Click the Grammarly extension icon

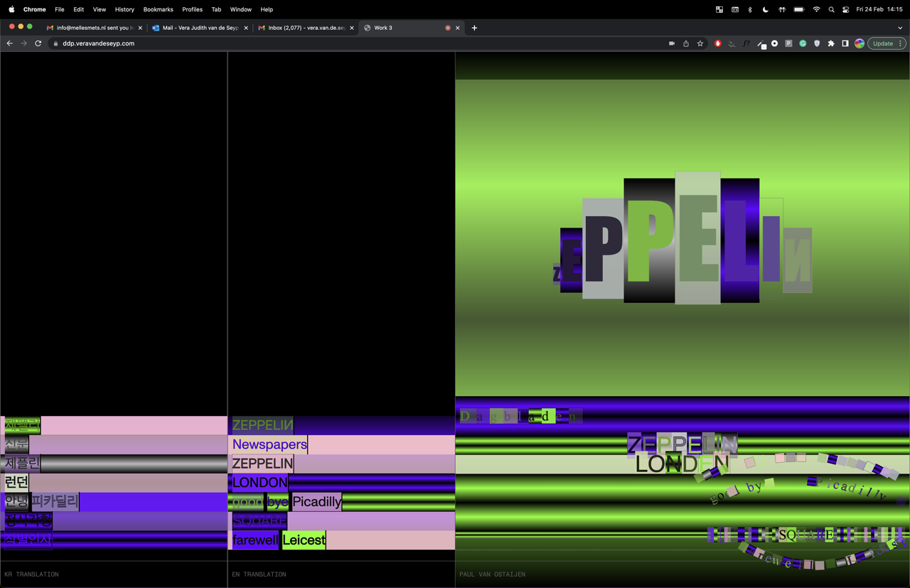[x=803, y=43]
